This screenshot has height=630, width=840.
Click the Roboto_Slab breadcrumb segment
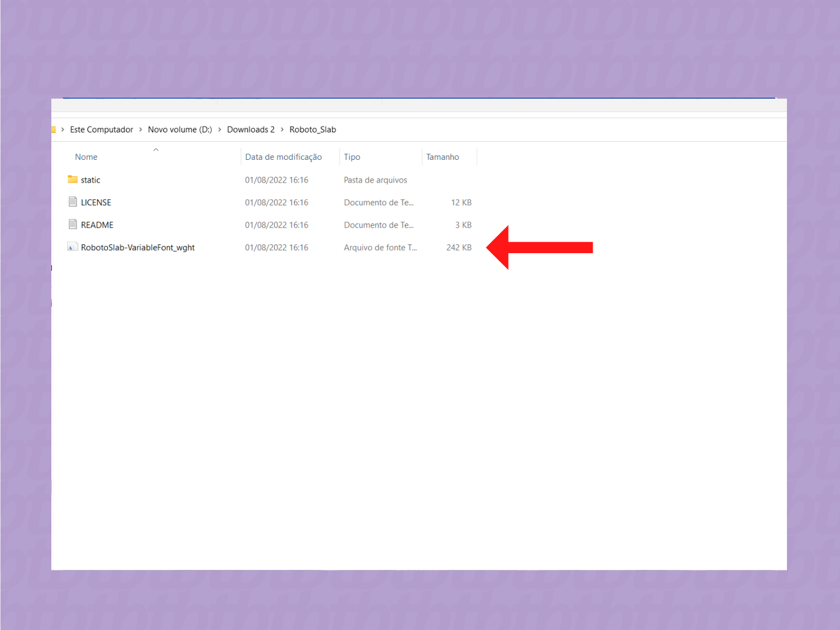[x=313, y=129]
